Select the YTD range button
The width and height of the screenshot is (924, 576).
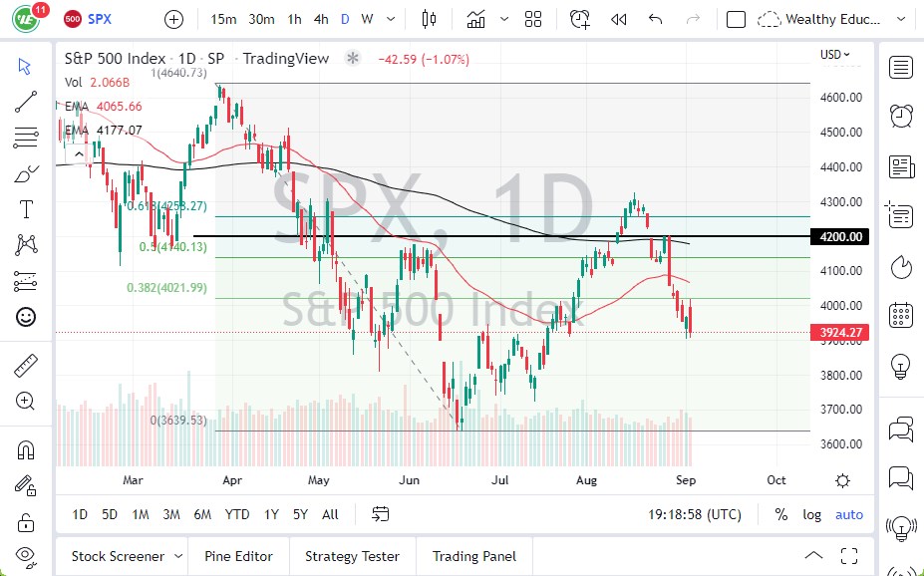[236, 514]
